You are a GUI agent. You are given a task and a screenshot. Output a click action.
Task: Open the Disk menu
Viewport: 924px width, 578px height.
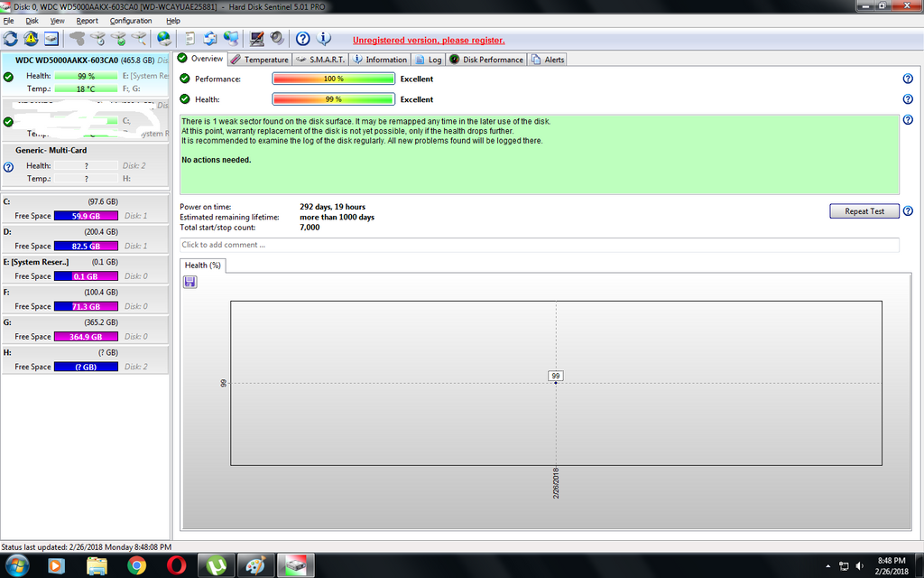[x=32, y=21]
